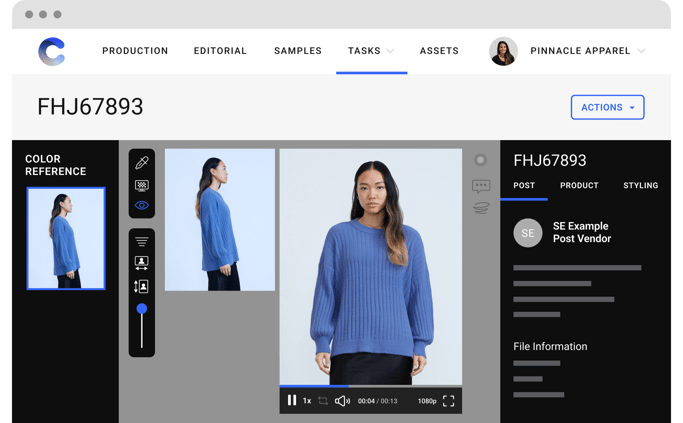Switch to the POST tab
This screenshot has height=423, width=683.
[x=524, y=186]
